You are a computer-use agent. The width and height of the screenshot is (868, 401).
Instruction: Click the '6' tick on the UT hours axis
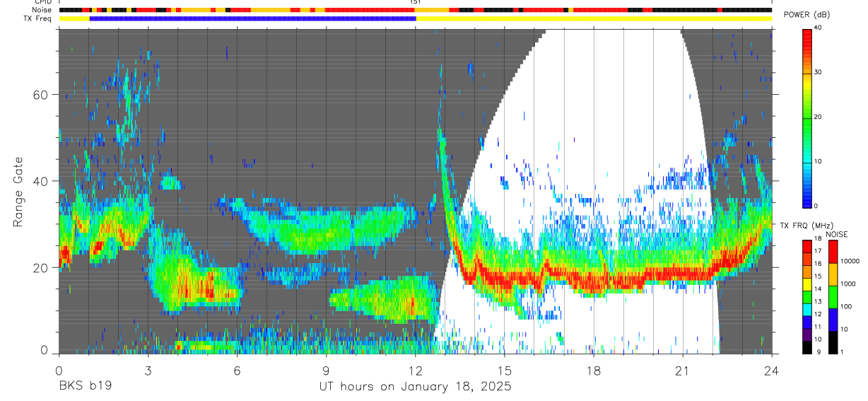237,371
